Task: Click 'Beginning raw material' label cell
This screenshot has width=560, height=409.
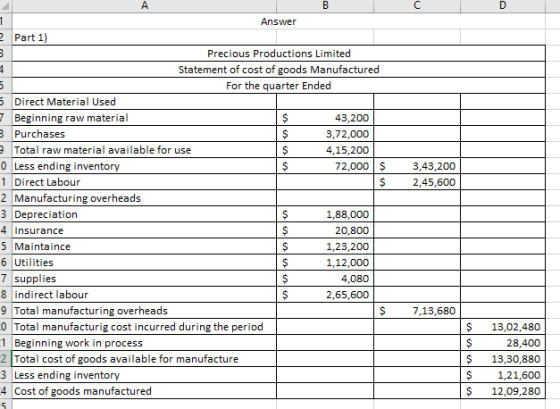Action: 144,118
